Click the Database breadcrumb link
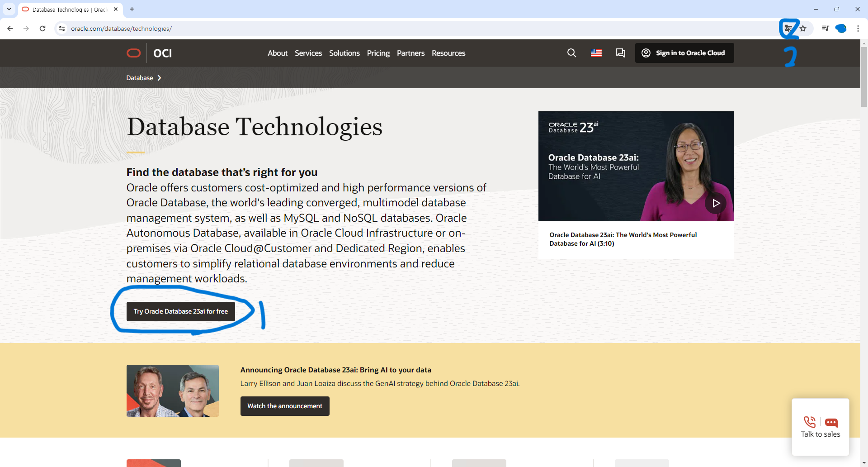 (x=140, y=78)
